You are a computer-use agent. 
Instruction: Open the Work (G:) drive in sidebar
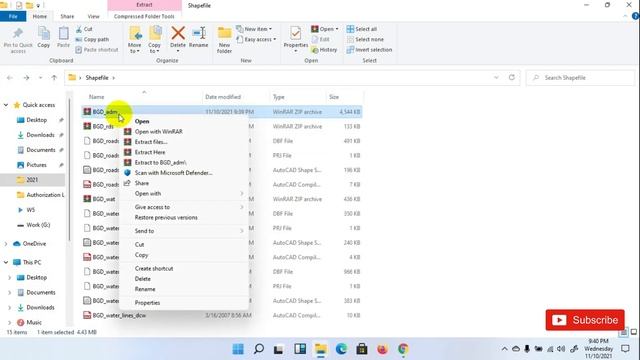[38, 225]
